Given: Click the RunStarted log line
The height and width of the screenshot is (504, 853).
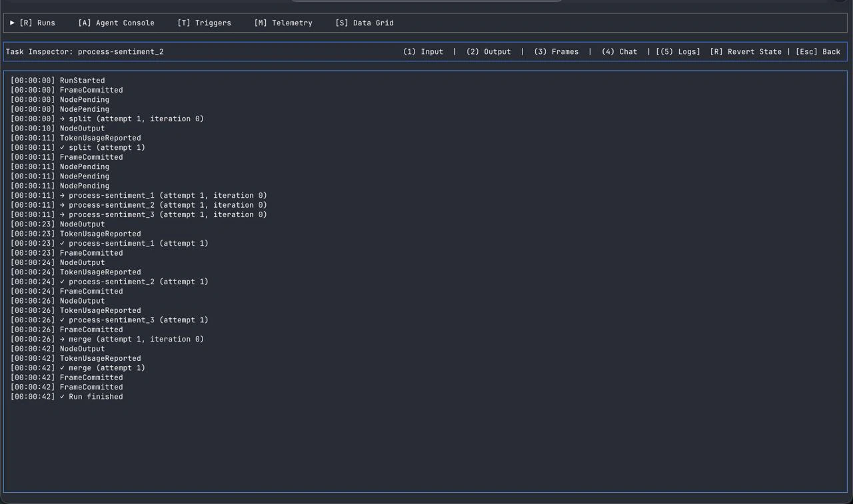Looking at the screenshot, I should coord(57,81).
